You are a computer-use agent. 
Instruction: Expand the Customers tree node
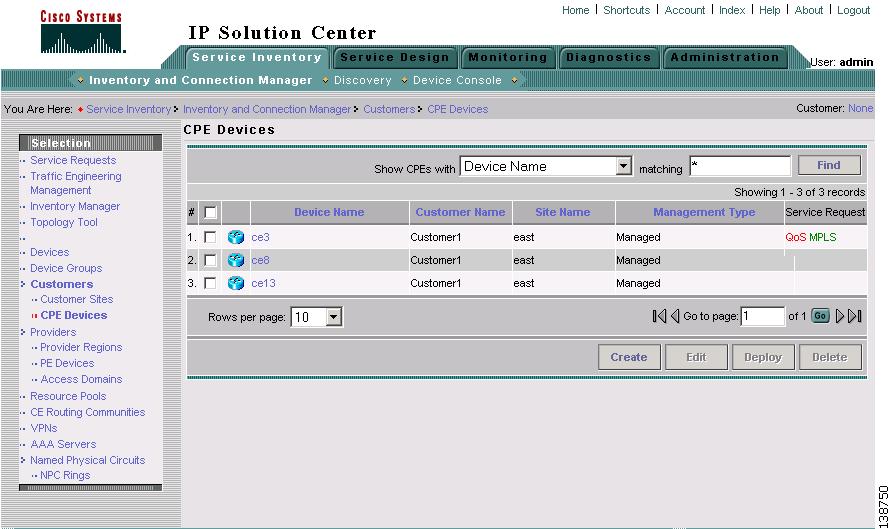click(23, 284)
